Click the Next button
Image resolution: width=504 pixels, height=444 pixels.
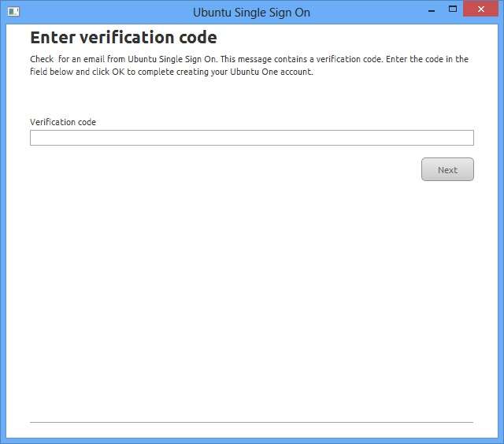point(447,169)
